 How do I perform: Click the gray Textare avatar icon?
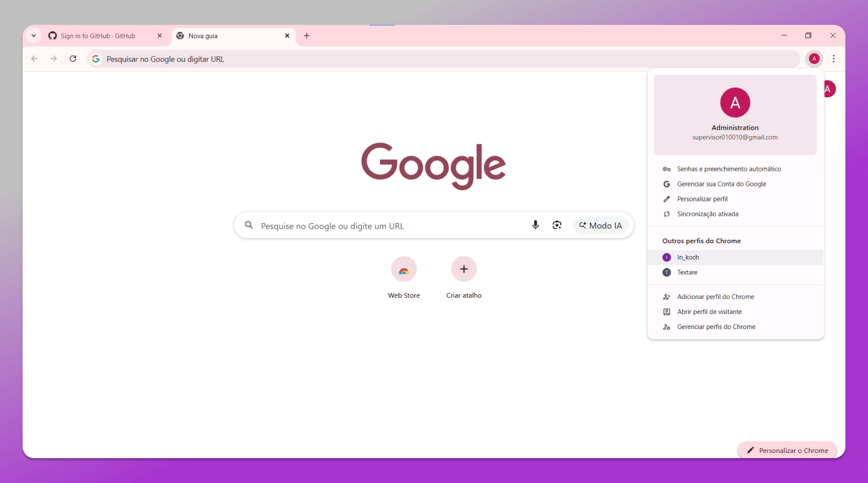[667, 273]
